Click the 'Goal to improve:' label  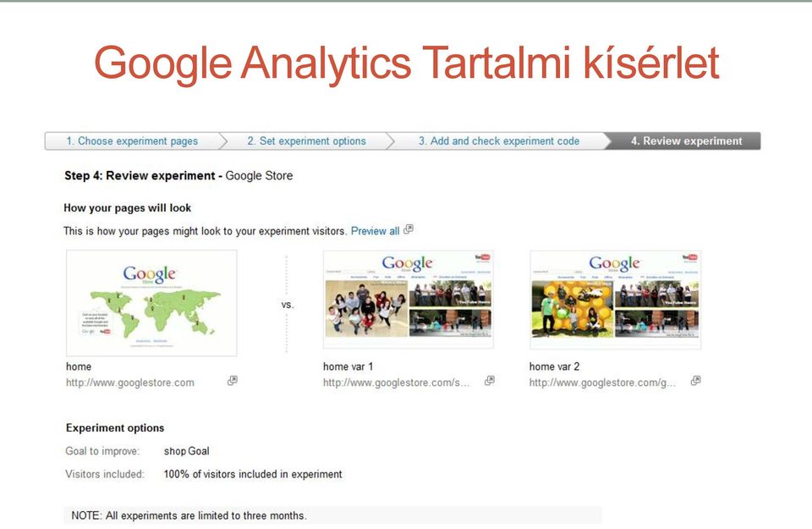pyautogui.click(x=102, y=451)
